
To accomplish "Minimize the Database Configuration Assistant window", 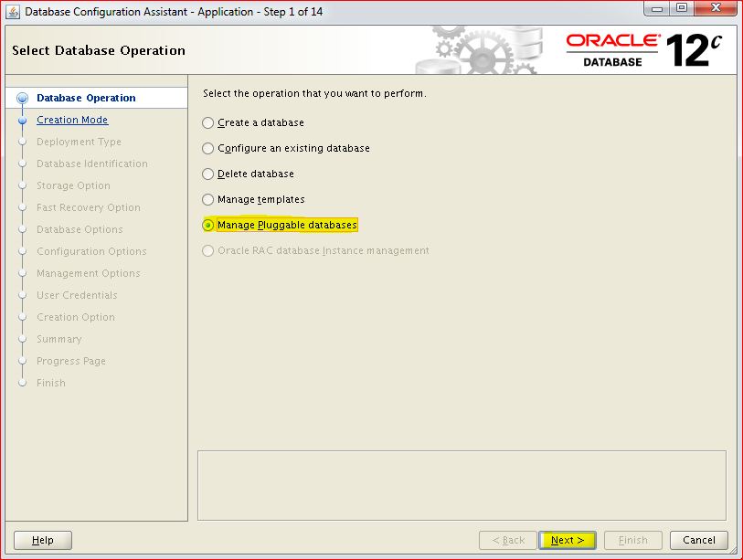I will pyautogui.click(x=657, y=9).
